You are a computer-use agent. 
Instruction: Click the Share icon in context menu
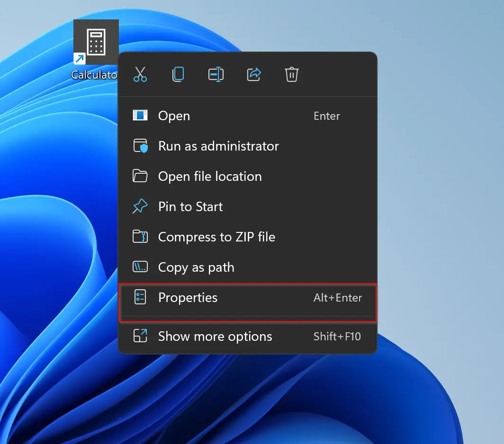[x=254, y=74]
